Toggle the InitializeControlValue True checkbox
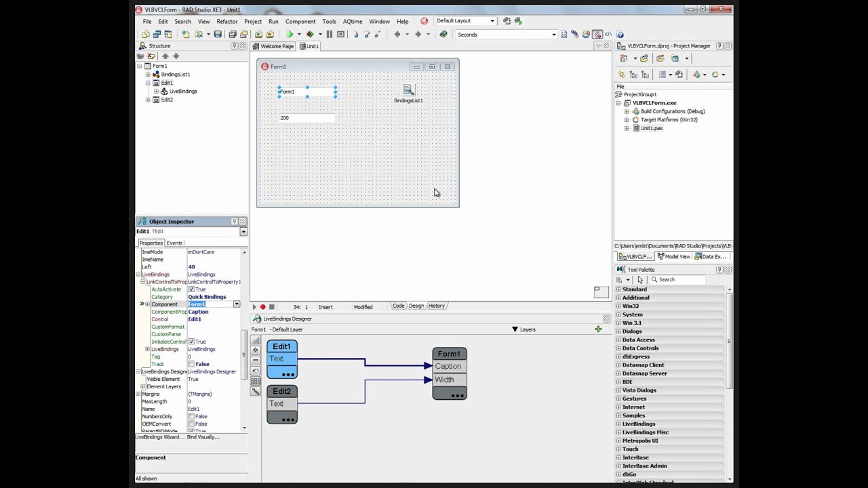868x488 pixels. click(191, 342)
